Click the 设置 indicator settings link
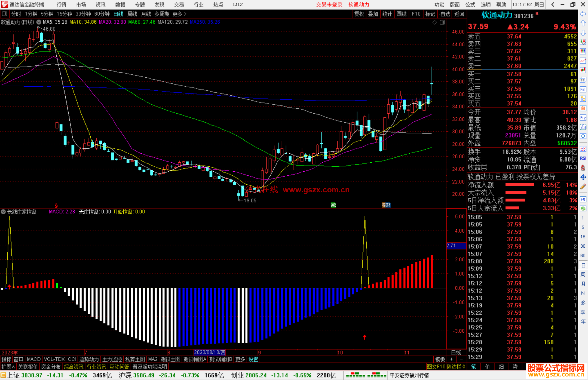588x380 pixels. [253, 359]
